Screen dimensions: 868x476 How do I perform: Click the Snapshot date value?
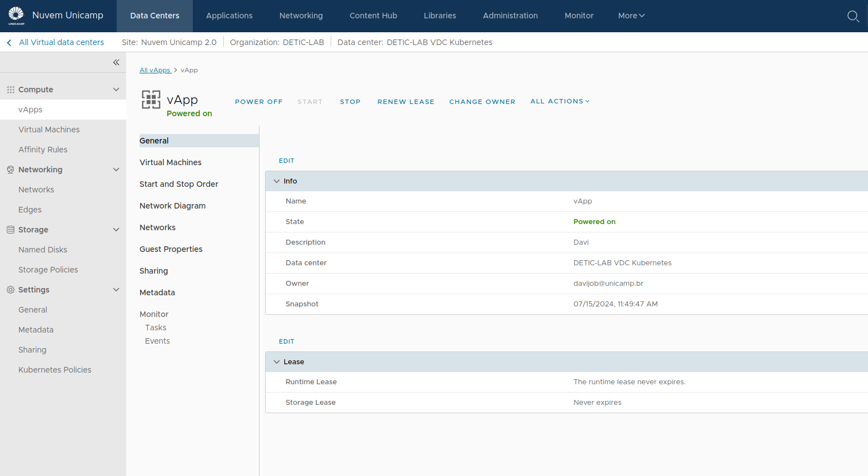616,304
